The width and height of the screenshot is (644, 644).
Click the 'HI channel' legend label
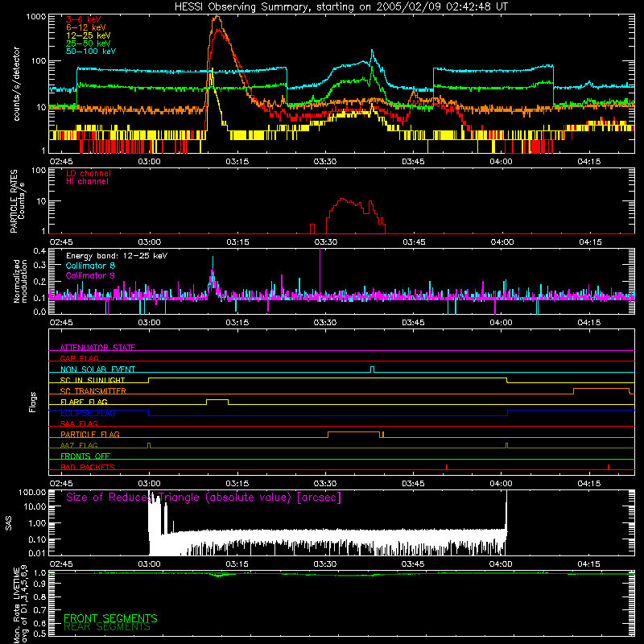point(87,181)
